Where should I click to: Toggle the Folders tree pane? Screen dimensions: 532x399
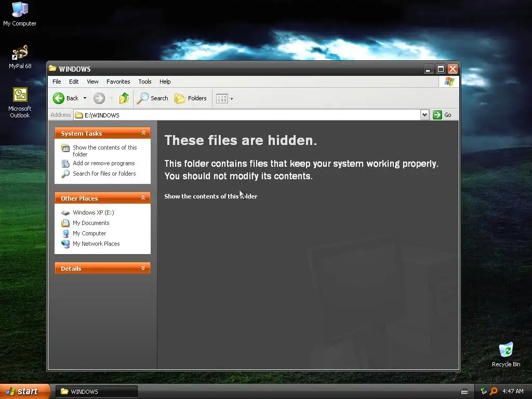click(190, 98)
